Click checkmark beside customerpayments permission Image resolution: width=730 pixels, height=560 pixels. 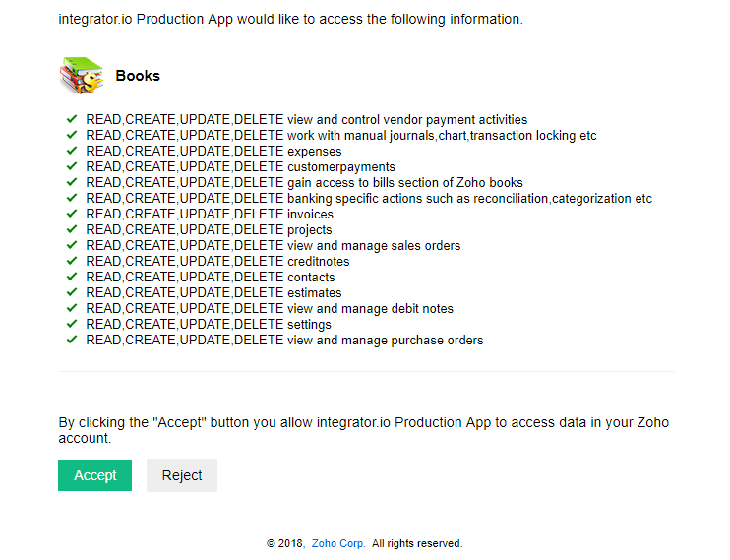72,166
